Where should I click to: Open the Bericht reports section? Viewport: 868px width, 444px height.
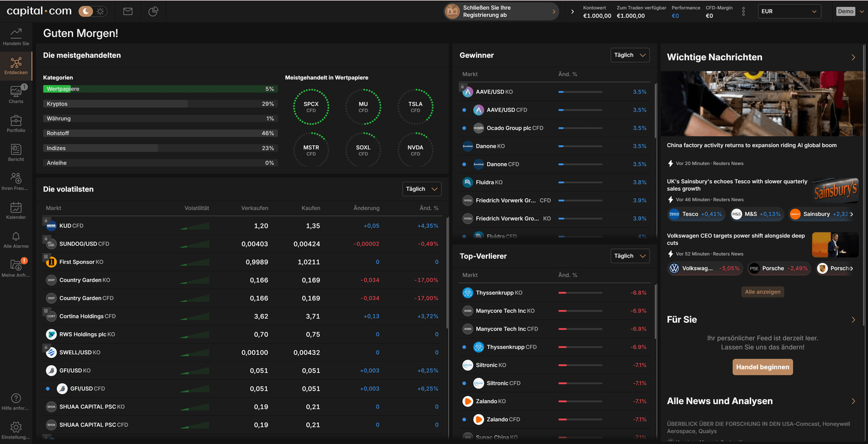pos(16,152)
